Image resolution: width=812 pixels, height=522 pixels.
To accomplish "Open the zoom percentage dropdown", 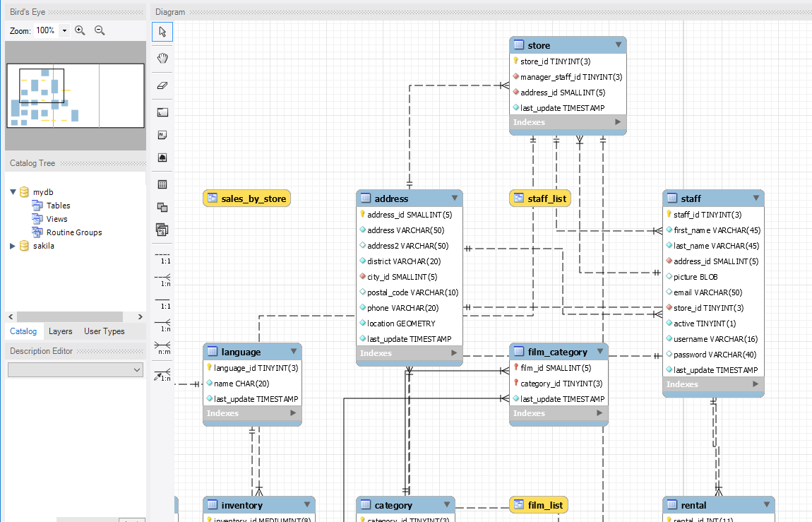I will 64,31.
